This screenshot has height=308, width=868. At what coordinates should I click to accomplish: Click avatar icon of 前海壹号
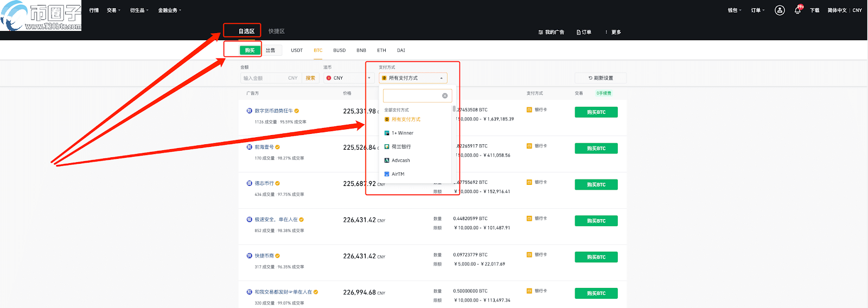pos(250,147)
